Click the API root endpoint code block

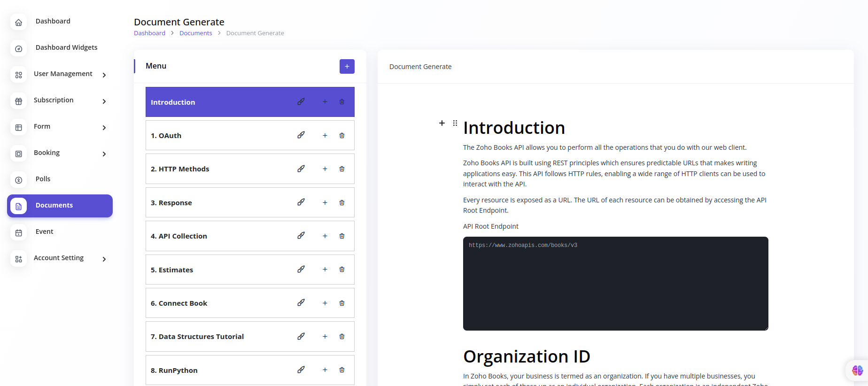pos(616,284)
